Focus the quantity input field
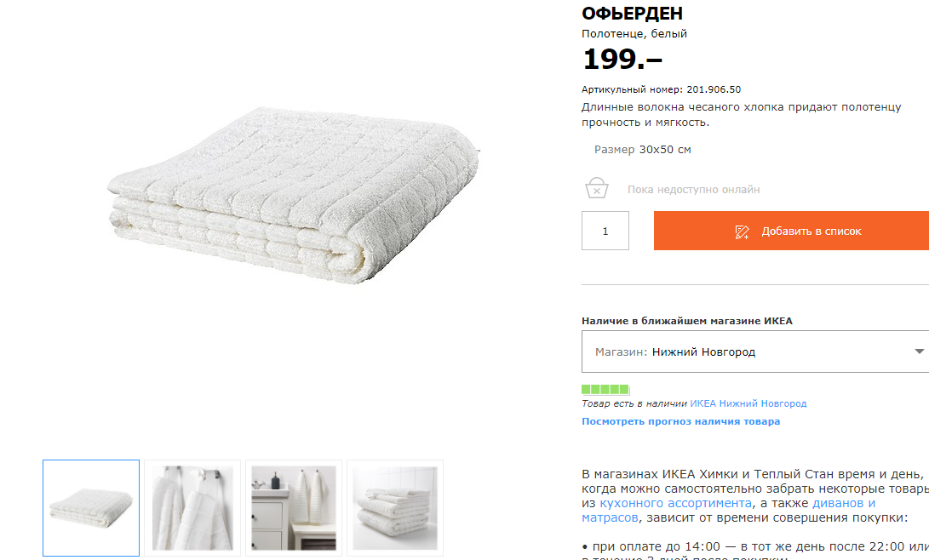 (605, 231)
